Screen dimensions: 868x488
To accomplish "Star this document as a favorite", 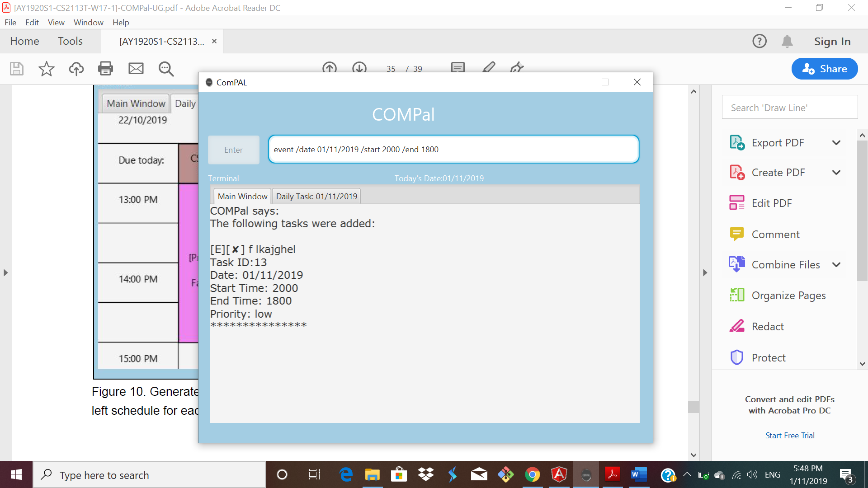I will pyautogui.click(x=46, y=69).
